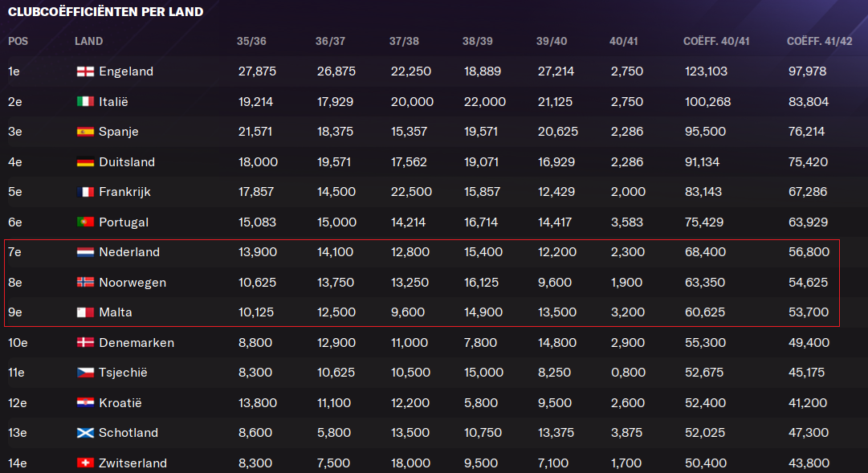Viewport: 868px width, 473px height.
Task: Sort table by POS column header
Action: pos(18,41)
